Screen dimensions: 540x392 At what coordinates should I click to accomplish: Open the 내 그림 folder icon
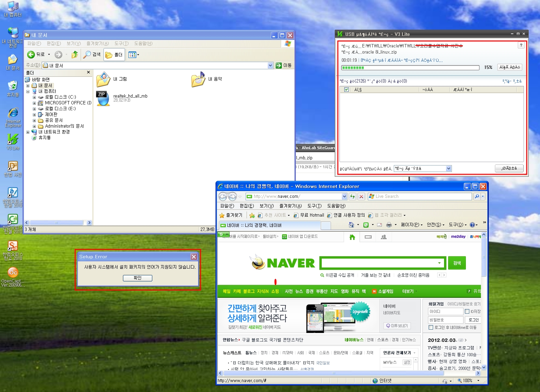pyautogui.click(x=103, y=79)
